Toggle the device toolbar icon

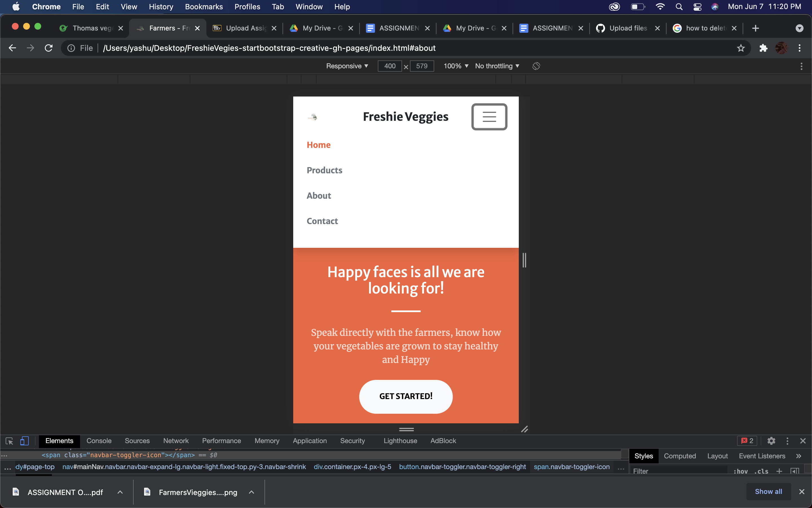25,441
